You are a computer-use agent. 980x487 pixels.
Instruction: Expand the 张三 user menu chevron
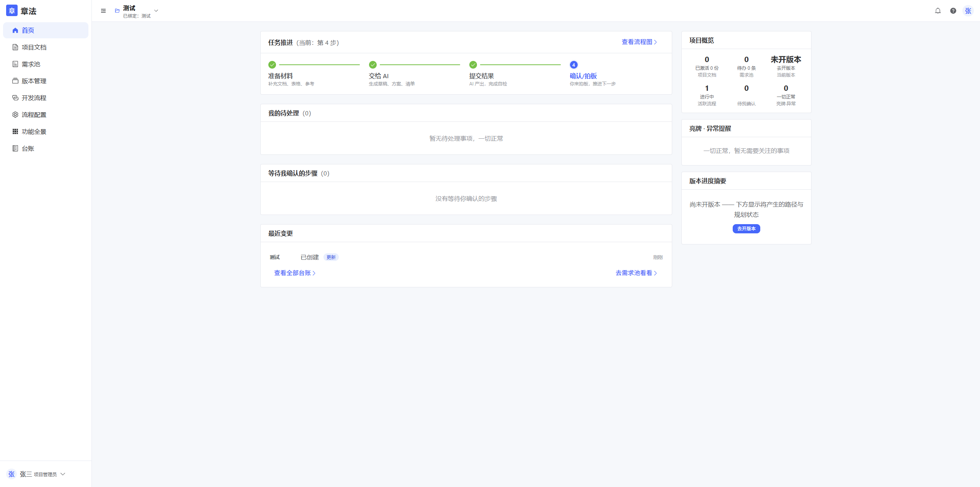click(63, 474)
